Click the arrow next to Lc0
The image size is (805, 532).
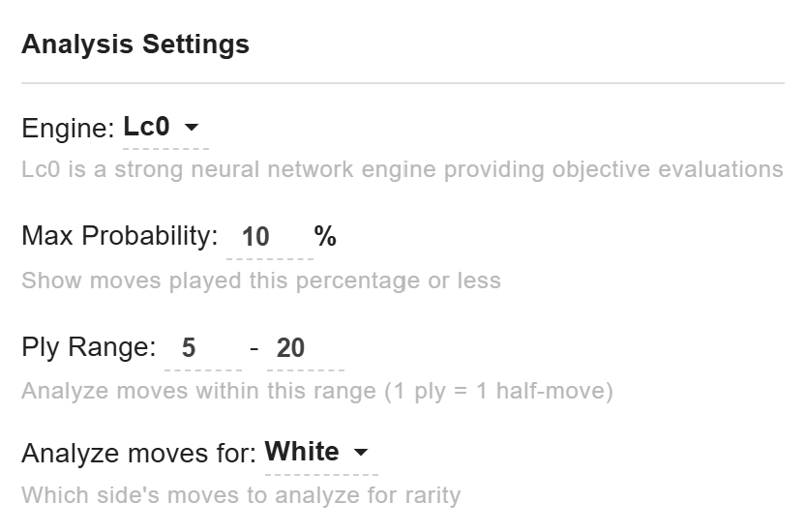191,128
